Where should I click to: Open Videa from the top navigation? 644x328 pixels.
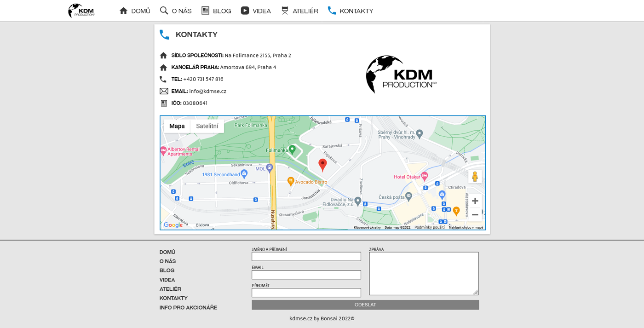tap(256, 11)
